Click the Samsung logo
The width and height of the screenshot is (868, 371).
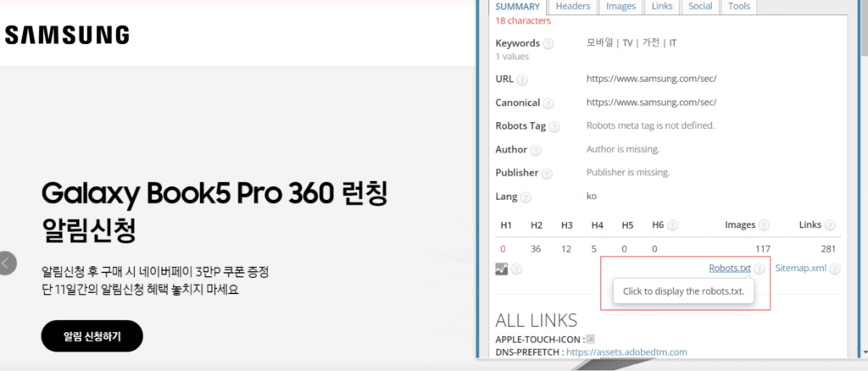point(67,35)
